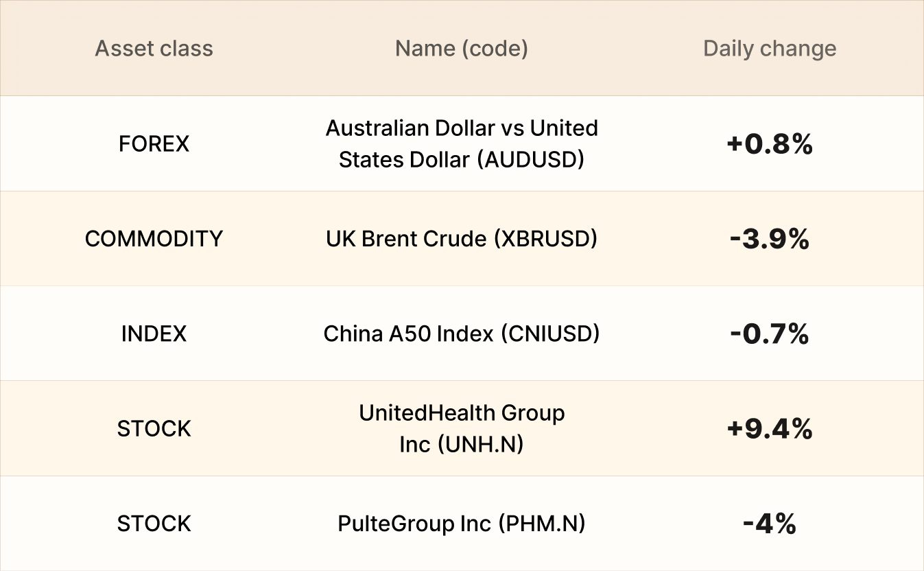Select the FOREX asset class cell

tap(154, 143)
